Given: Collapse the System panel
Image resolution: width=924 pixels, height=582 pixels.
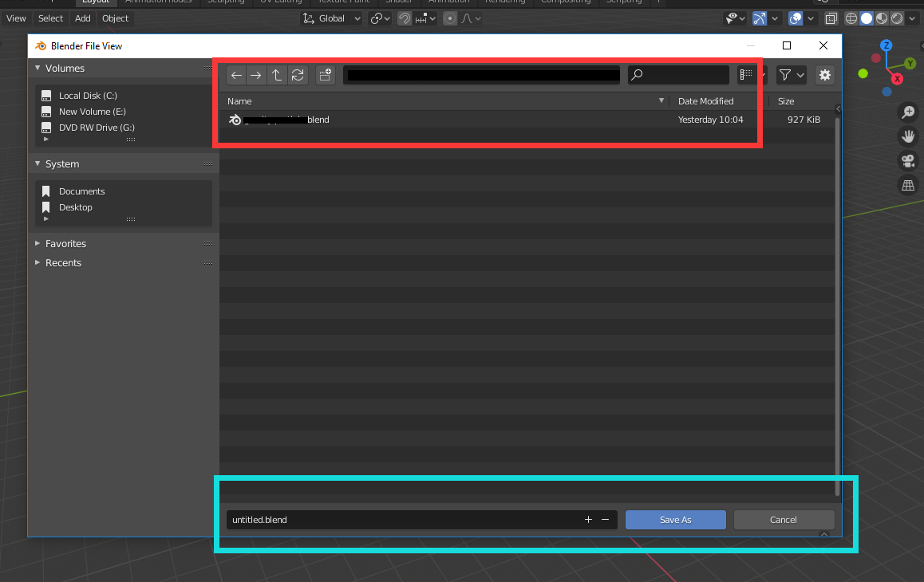Looking at the screenshot, I should coord(38,163).
